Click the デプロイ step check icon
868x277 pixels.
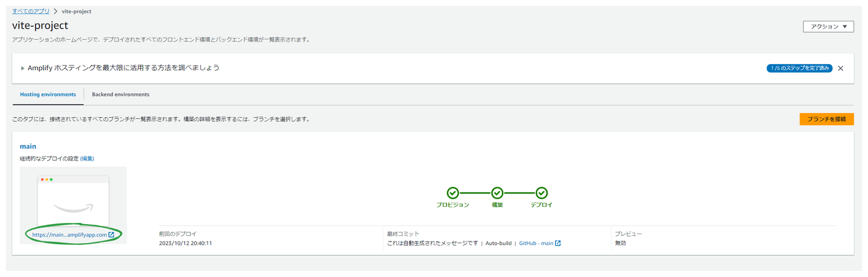[542, 193]
